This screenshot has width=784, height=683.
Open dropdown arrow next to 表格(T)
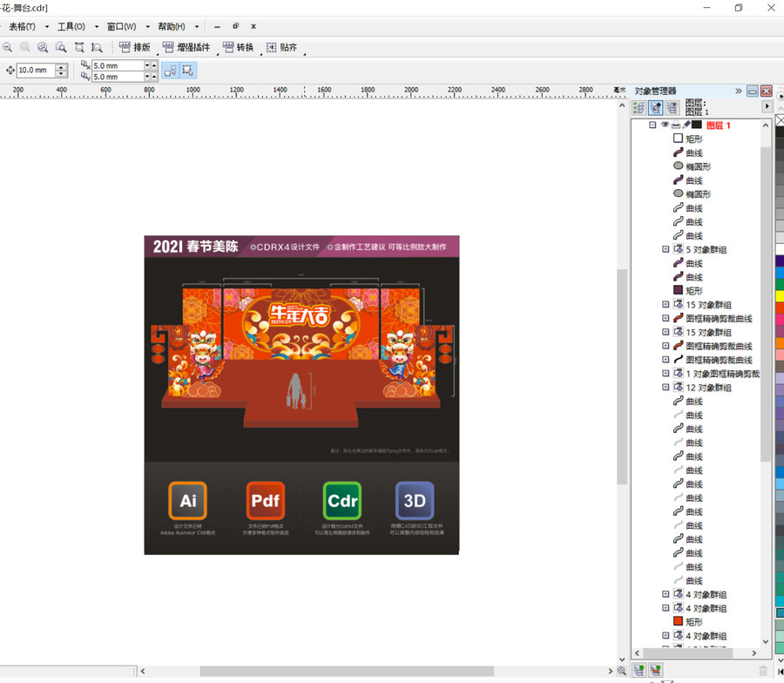pyautogui.click(x=47, y=26)
